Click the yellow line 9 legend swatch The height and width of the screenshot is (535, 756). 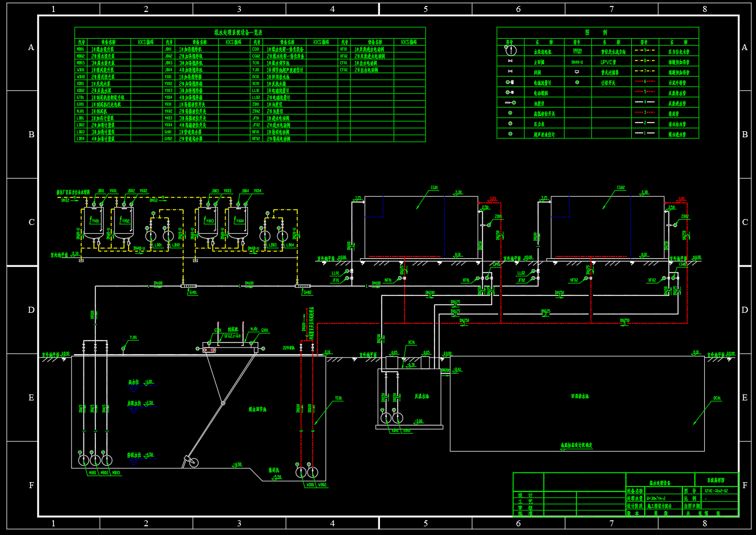(645, 51)
